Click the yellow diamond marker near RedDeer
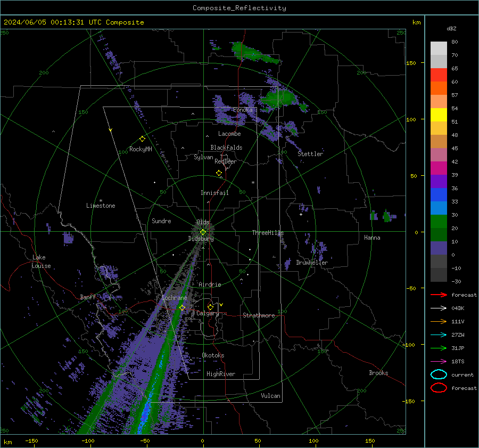Viewport: 479px width, 448px height. pyautogui.click(x=219, y=173)
